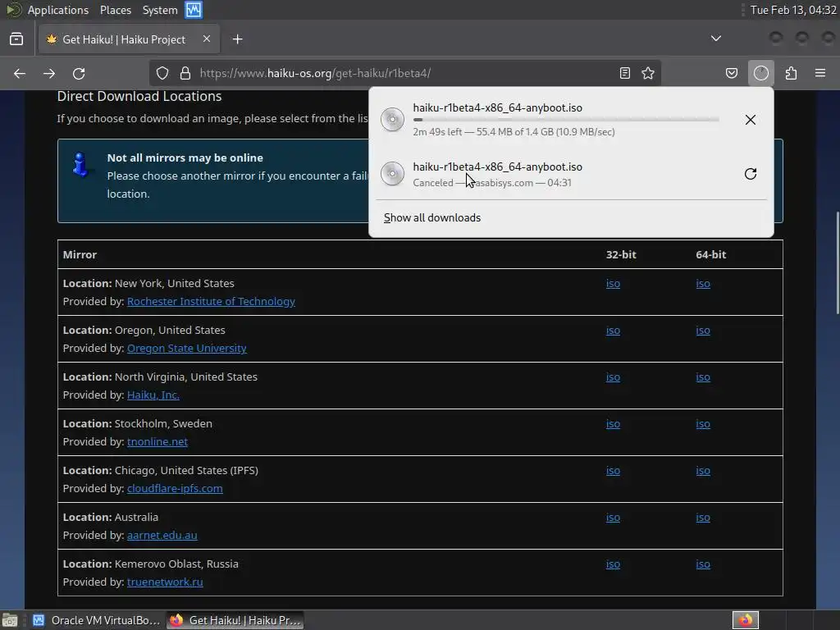
Task: Open the site security padlock info
Action: point(185,73)
